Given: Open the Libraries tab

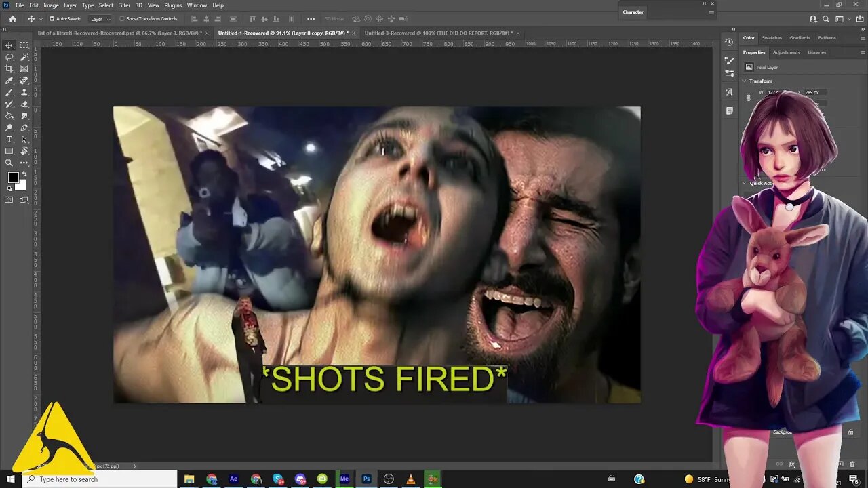Looking at the screenshot, I should click(x=816, y=52).
